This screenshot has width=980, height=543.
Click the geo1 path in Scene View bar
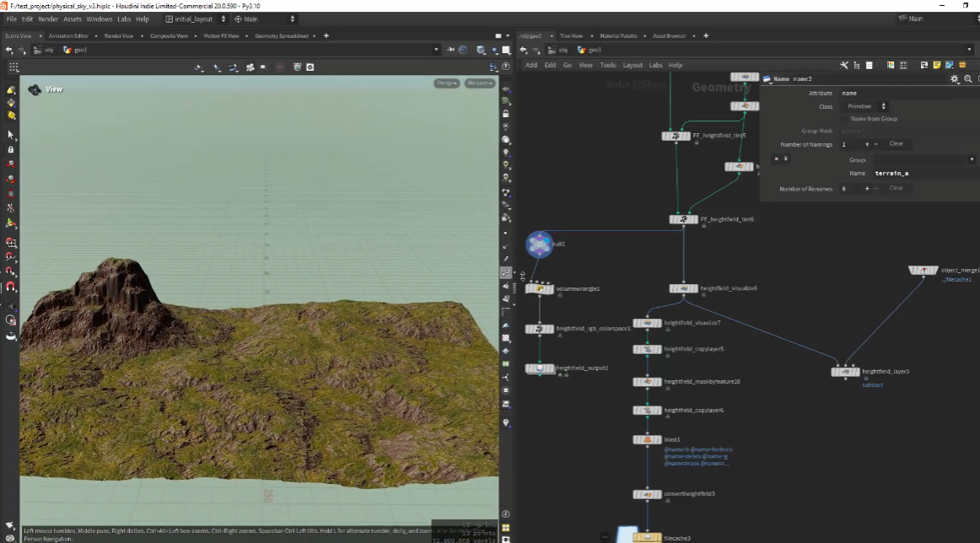tap(76, 50)
